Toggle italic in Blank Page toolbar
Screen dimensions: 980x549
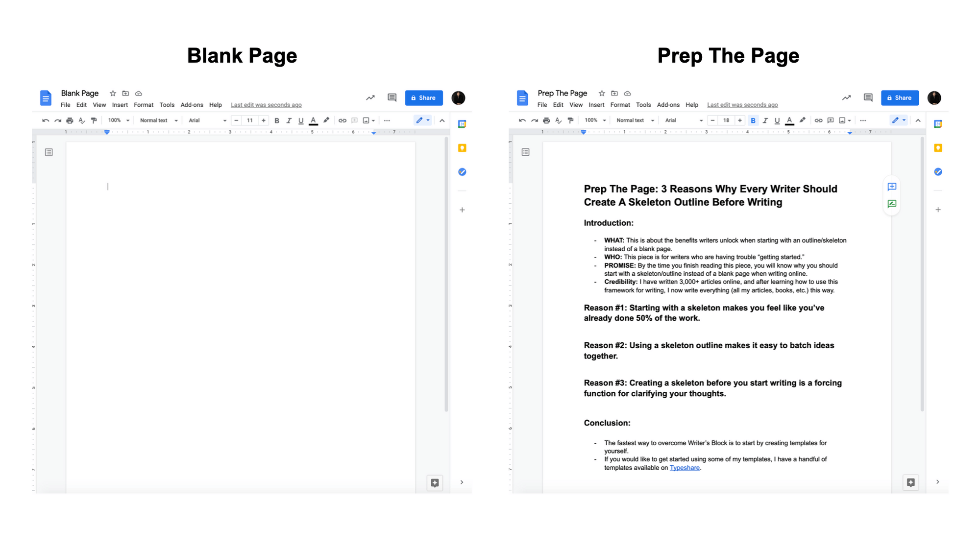[289, 120]
